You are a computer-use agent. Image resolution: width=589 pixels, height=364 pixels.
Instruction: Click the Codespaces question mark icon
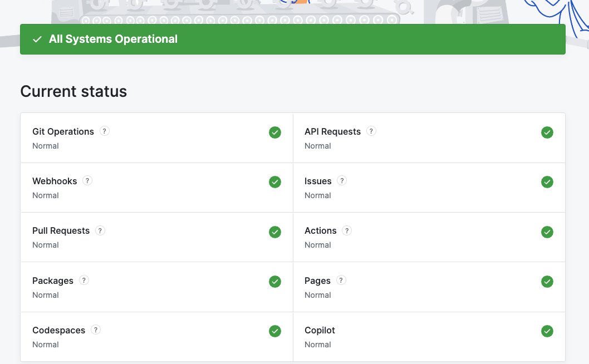click(x=96, y=330)
